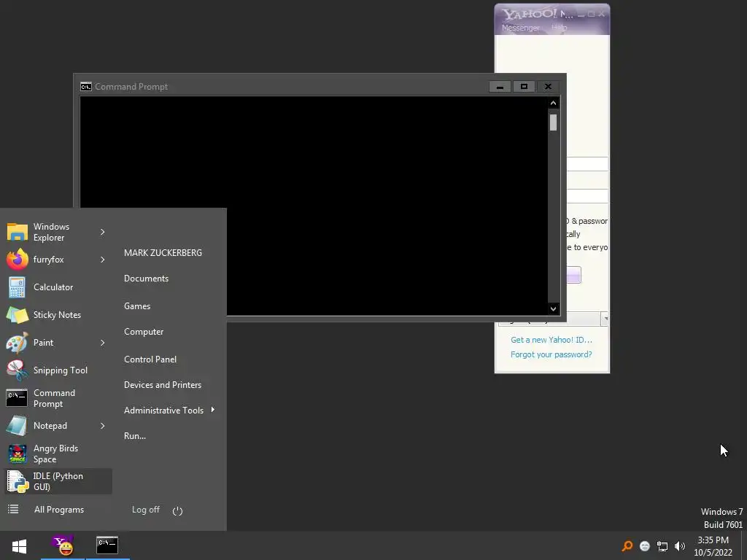Expand Paint jump list arrow
Screen dimensions: 747x560
pos(102,343)
